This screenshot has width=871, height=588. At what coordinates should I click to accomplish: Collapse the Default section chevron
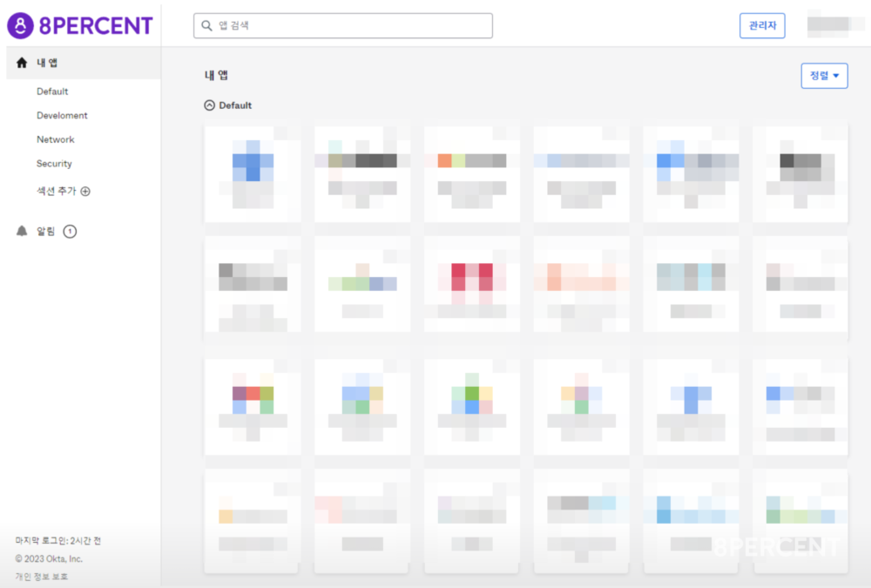pos(209,105)
